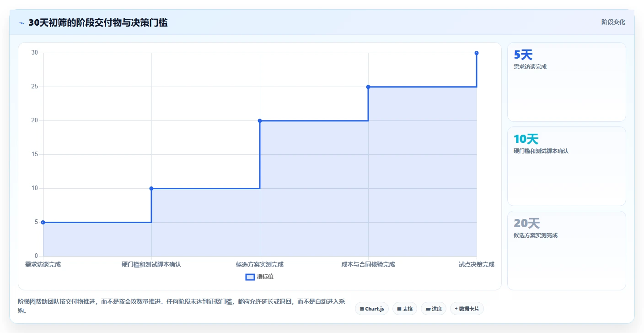Click the chart point at value 10

151,188
